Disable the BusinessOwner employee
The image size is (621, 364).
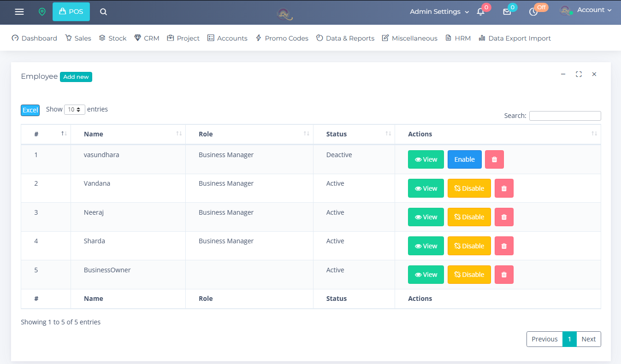pos(469,275)
